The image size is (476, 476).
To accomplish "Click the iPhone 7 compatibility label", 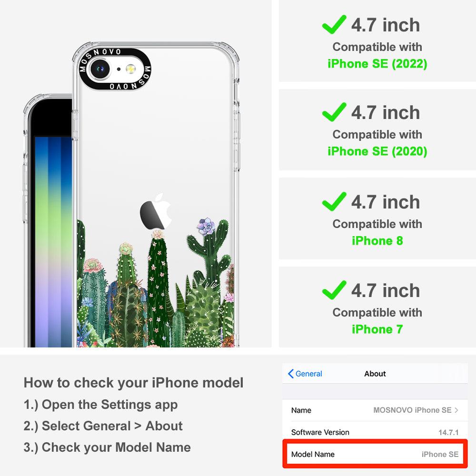I will (377, 329).
